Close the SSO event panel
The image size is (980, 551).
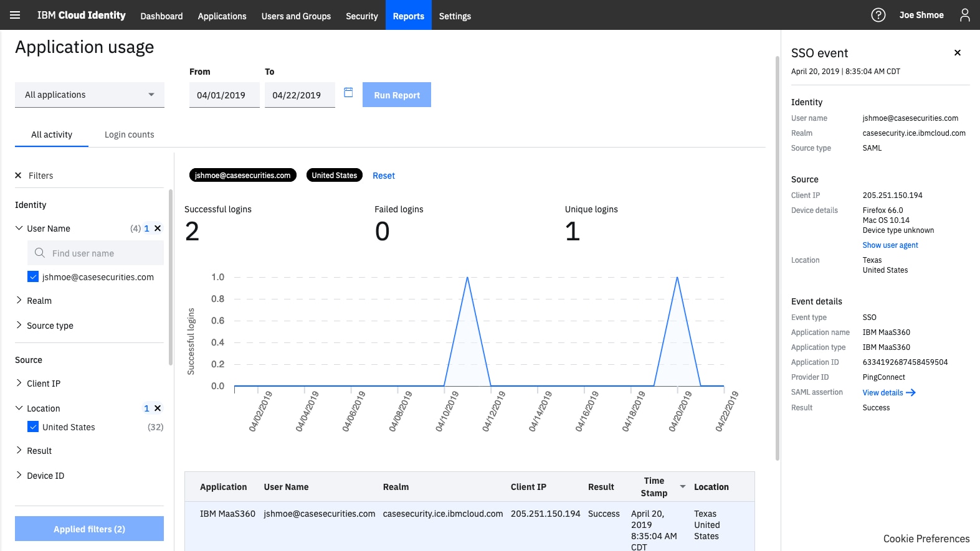pos(958,53)
